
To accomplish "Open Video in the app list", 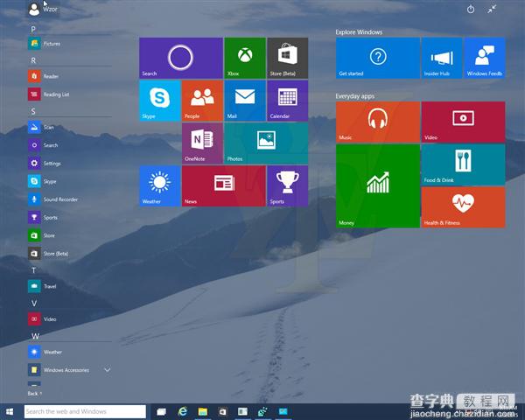I will [42, 318].
